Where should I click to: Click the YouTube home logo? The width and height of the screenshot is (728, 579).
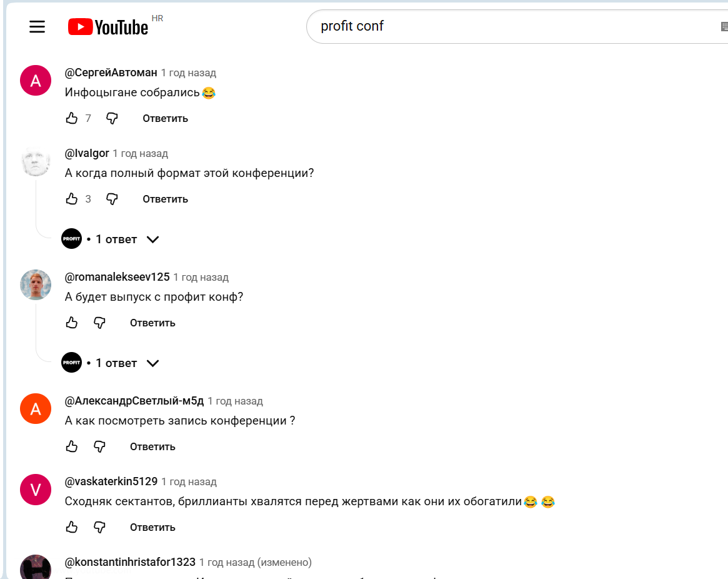108,27
